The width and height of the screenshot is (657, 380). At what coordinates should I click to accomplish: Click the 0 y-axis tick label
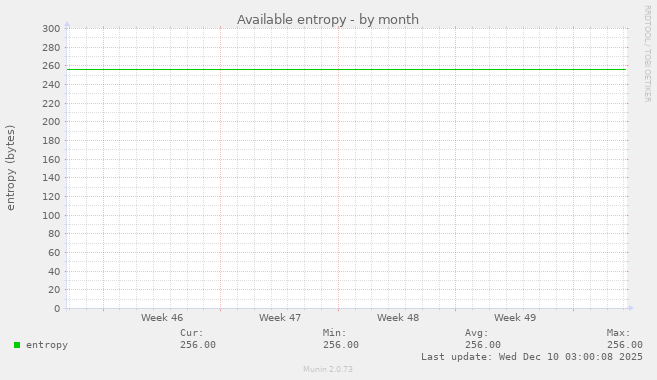point(57,309)
